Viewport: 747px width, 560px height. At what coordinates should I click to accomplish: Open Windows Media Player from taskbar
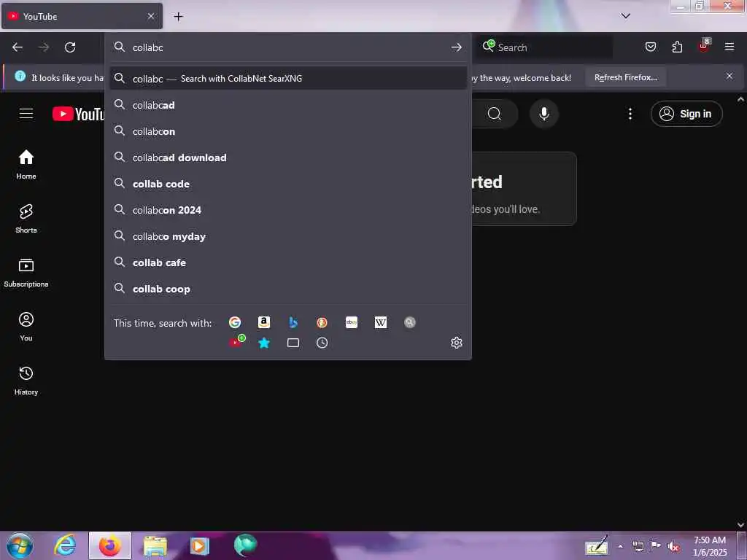coord(200,545)
